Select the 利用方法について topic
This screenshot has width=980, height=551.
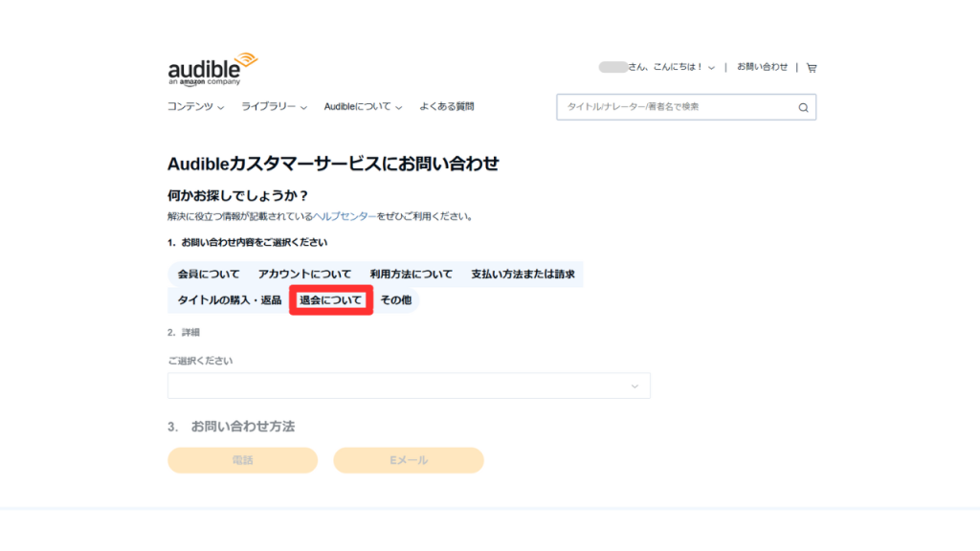(411, 275)
